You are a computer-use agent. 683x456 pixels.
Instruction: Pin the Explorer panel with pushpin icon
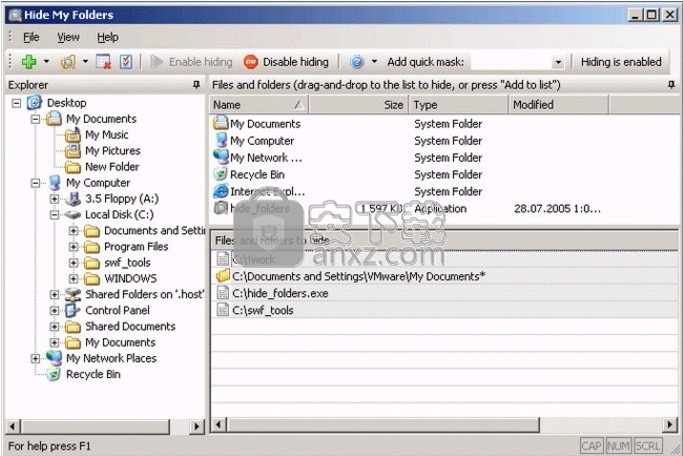pyautogui.click(x=196, y=84)
